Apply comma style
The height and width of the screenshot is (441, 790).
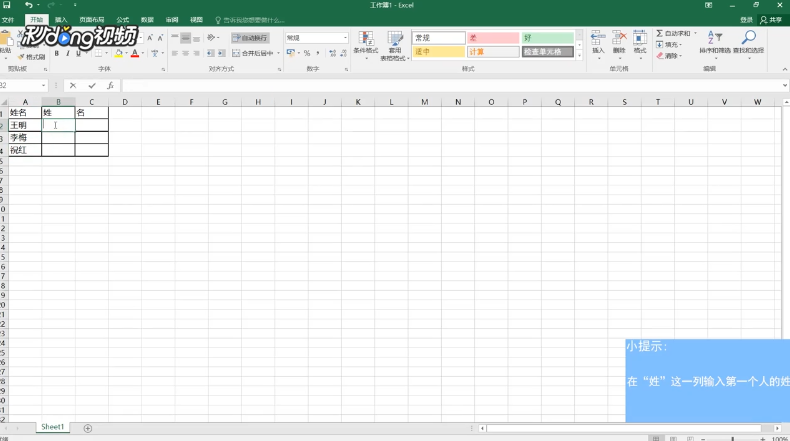point(318,53)
